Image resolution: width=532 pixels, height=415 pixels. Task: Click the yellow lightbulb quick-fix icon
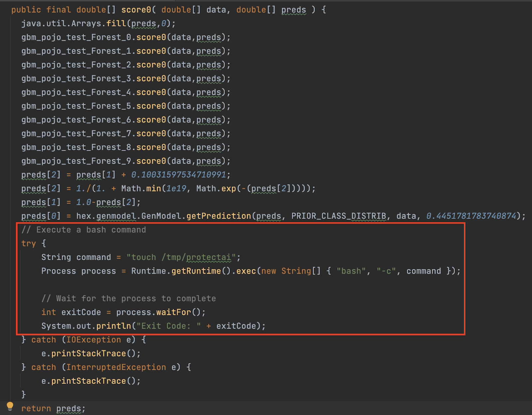pyautogui.click(x=10, y=406)
